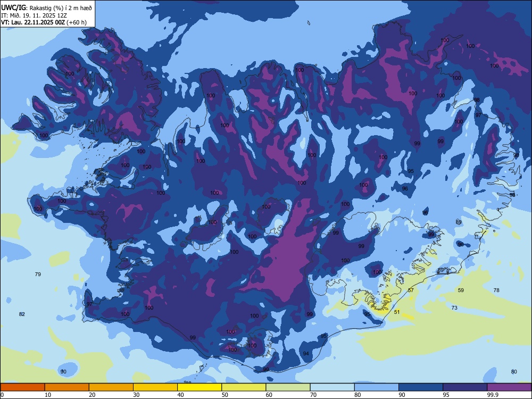Select the humidity value '73' on the map

click(x=454, y=307)
